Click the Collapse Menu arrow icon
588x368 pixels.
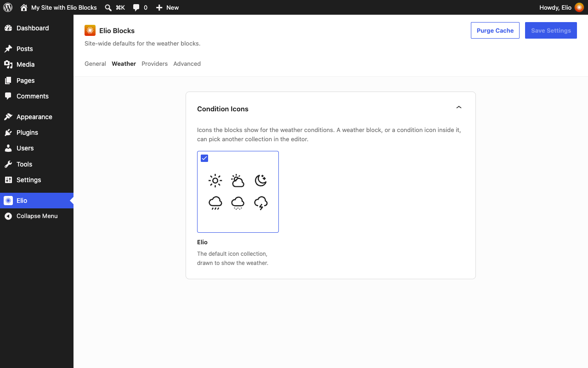8,216
